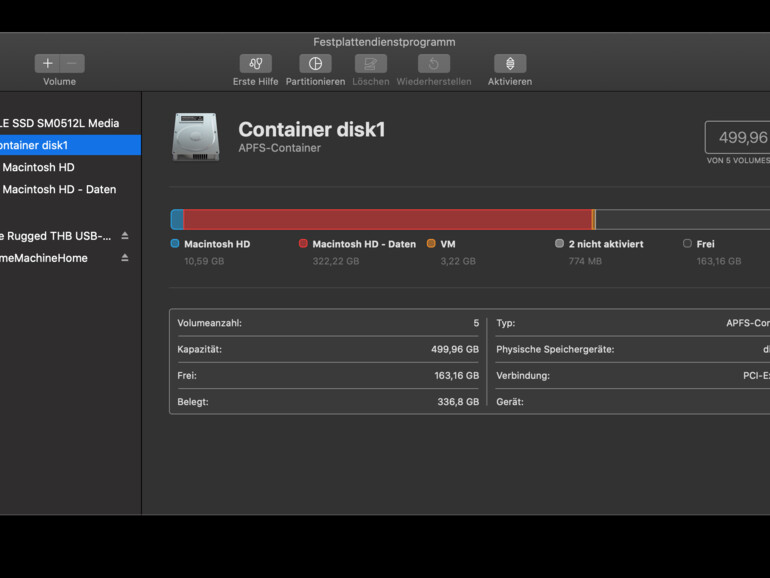This screenshot has width=770, height=578.
Task: Click the Festplattendienstprogramm window title
Action: [x=385, y=42]
